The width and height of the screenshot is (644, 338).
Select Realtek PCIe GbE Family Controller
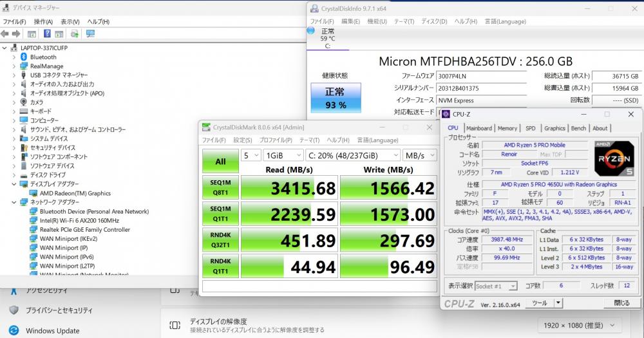click(84, 230)
